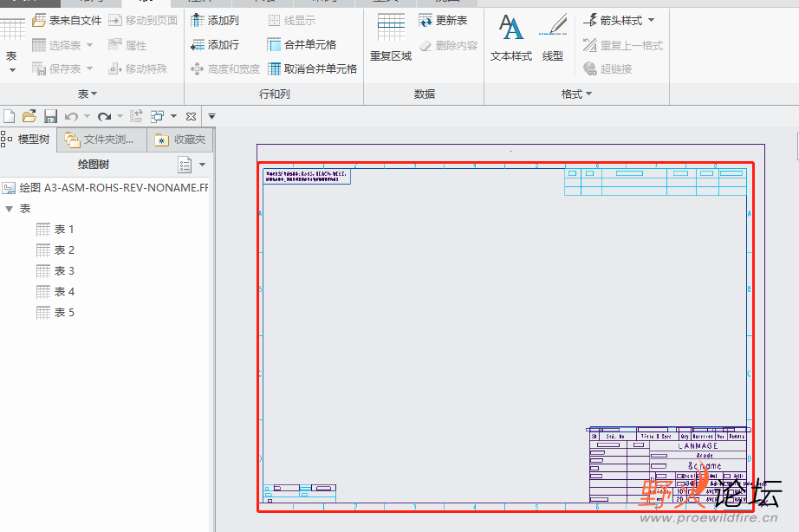This screenshot has width=799, height=532.
Task: Click 高度和宽度 height and width
Action: click(x=224, y=68)
